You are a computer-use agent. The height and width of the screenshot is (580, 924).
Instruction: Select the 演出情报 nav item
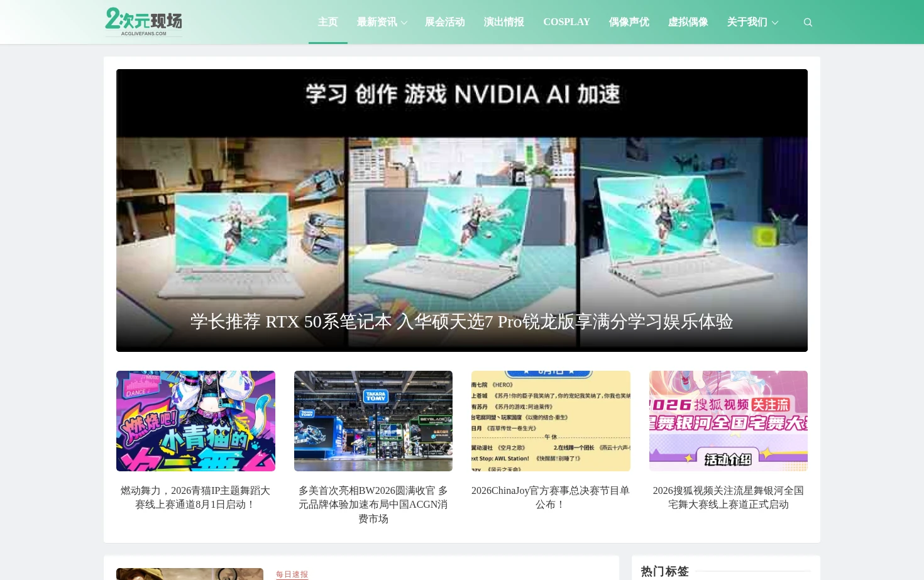tap(504, 22)
